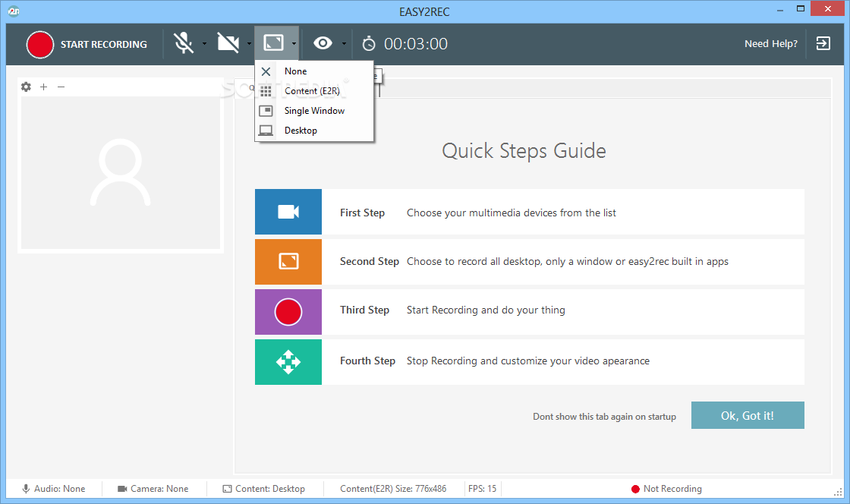Click the laptop icon beside Desktop

click(266, 130)
